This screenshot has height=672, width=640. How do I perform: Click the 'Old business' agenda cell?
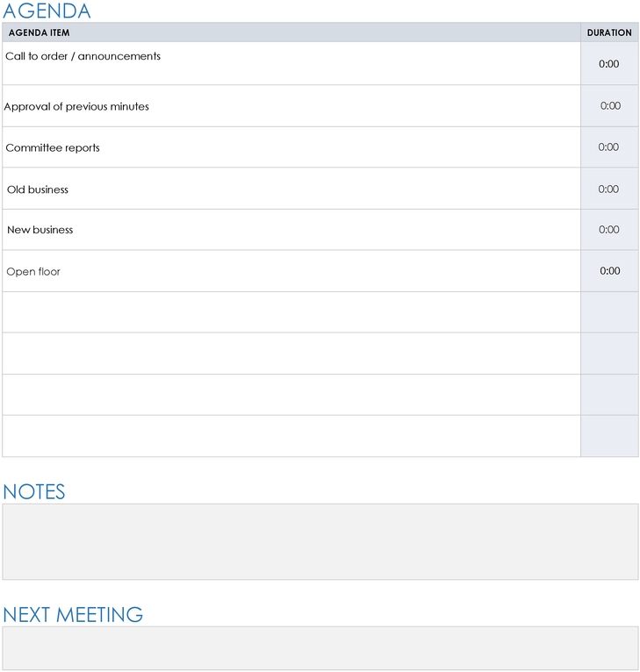291,189
